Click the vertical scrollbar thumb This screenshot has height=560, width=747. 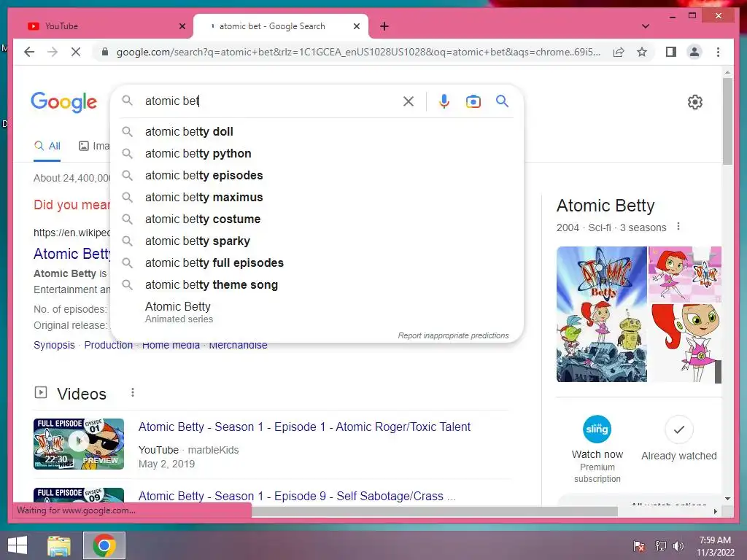click(x=727, y=122)
